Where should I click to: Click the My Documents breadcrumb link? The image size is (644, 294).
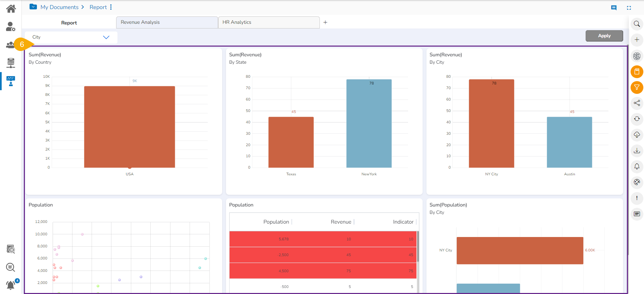(x=59, y=7)
